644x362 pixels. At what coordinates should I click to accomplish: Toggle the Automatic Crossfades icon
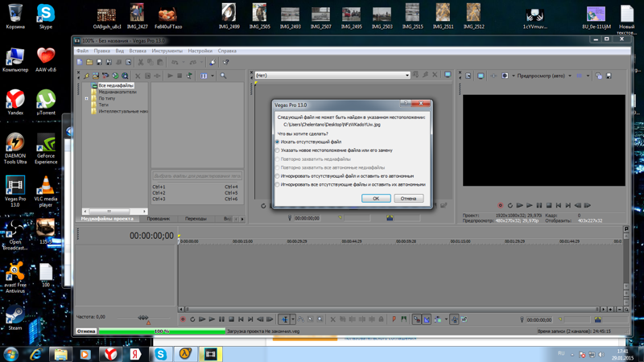tap(427, 319)
